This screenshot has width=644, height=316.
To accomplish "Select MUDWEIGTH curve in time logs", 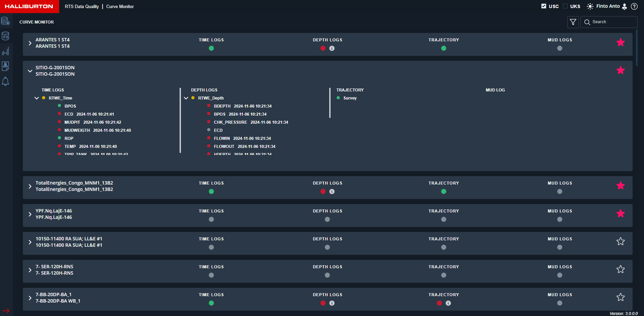I will [77, 130].
